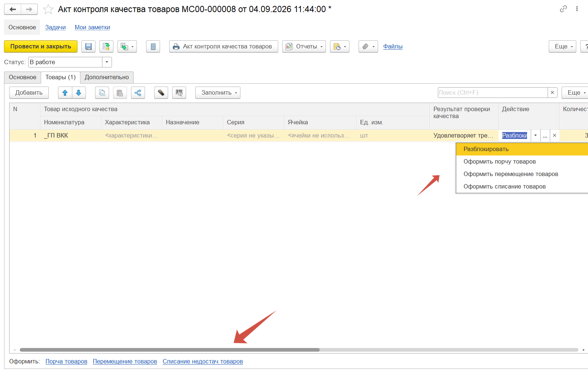
Task: Open the table Еще menu
Action: coord(576,93)
